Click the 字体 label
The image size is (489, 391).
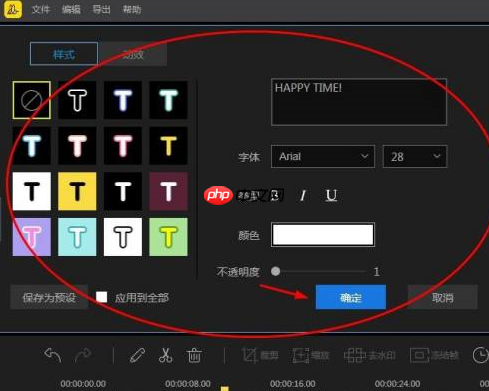pyautogui.click(x=249, y=157)
